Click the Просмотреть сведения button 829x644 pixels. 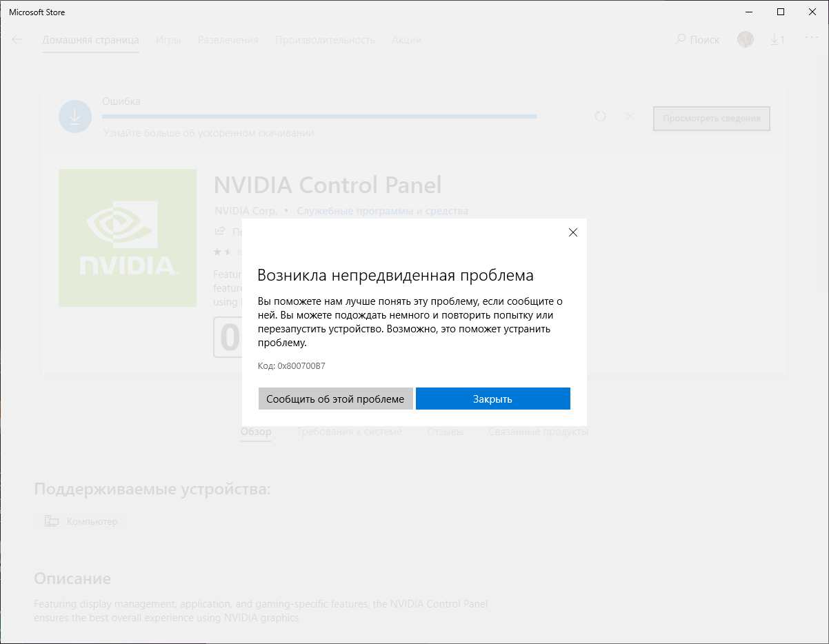click(712, 119)
